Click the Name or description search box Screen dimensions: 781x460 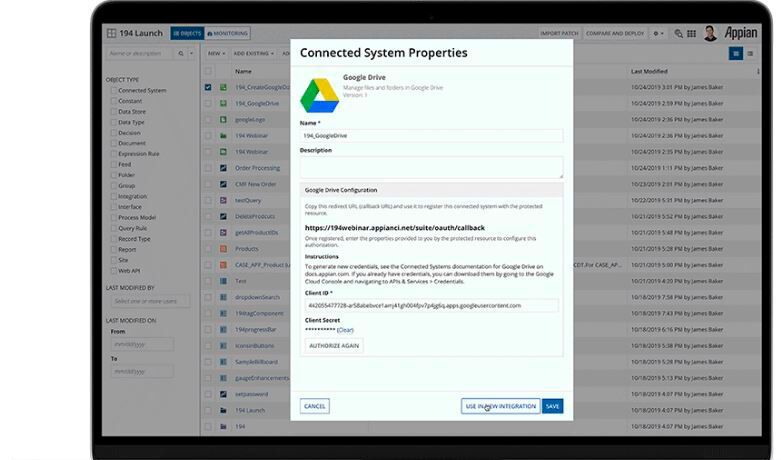pyautogui.click(x=139, y=53)
